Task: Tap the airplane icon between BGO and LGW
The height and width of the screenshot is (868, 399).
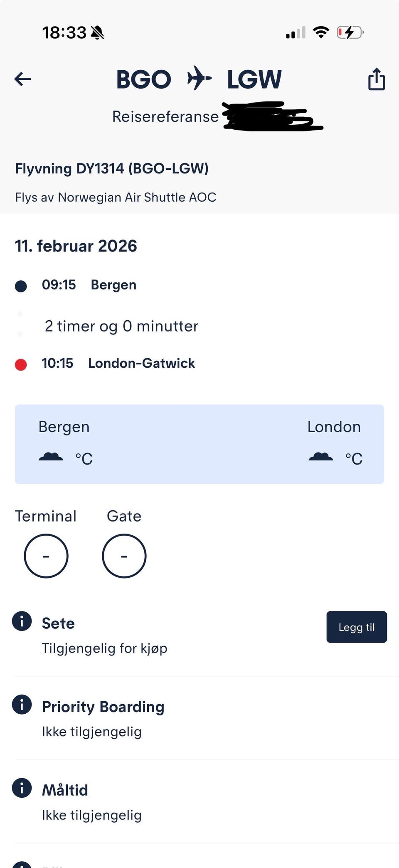Action: pos(199,78)
